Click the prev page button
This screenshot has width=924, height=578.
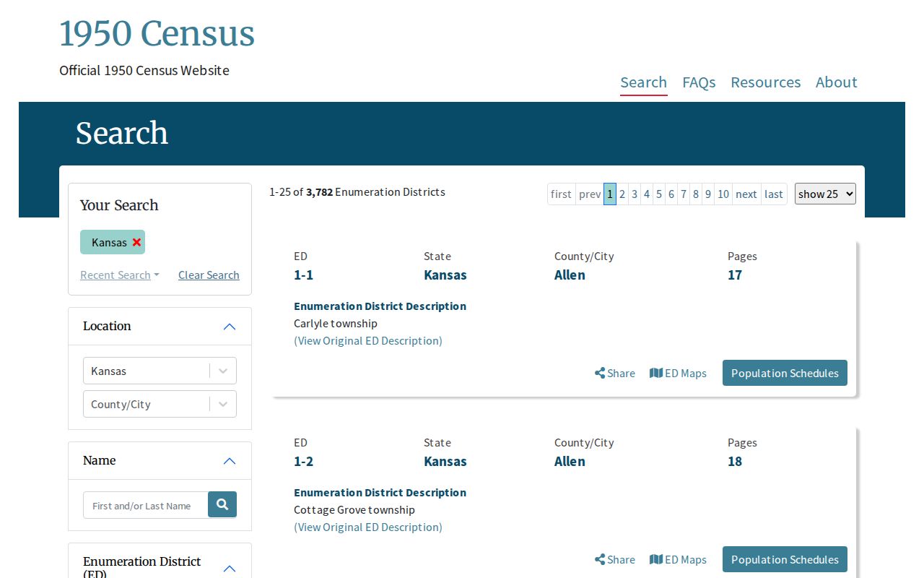[590, 194]
